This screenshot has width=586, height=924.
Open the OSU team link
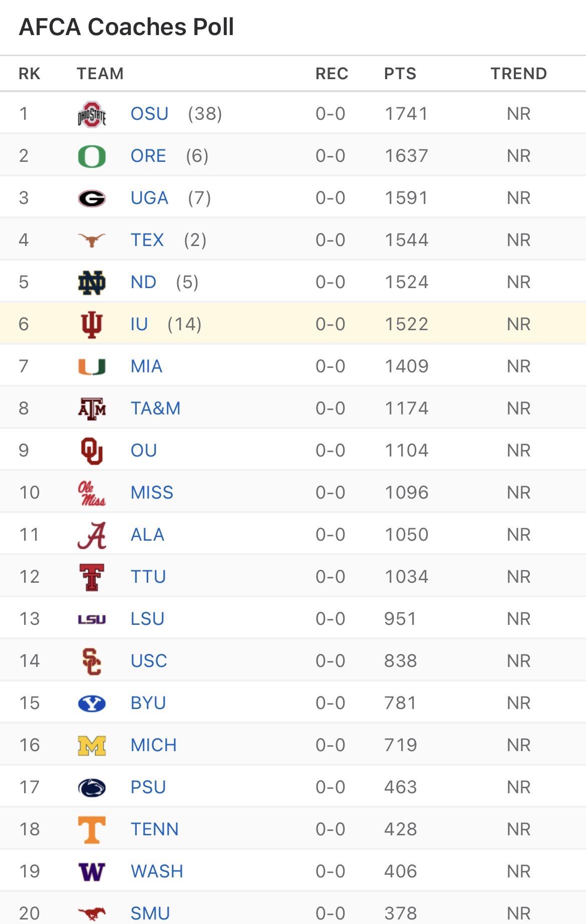149,114
